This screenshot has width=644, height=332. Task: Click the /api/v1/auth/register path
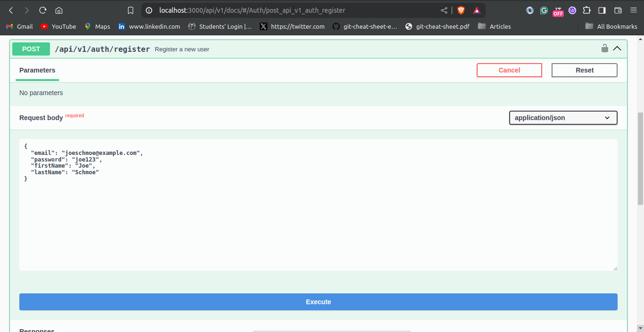click(102, 49)
